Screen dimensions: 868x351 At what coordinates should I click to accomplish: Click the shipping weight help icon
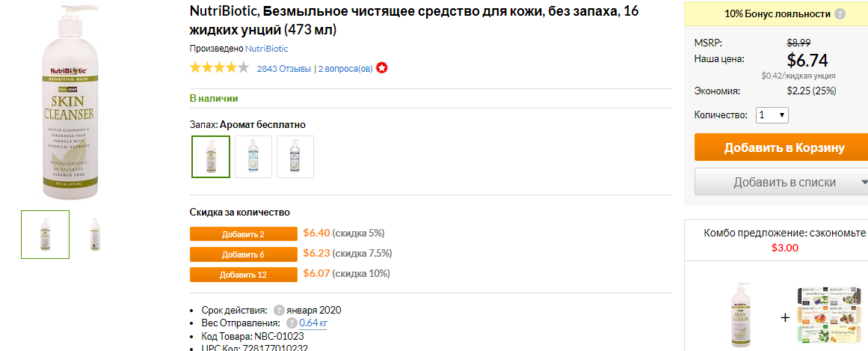[x=292, y=323]
